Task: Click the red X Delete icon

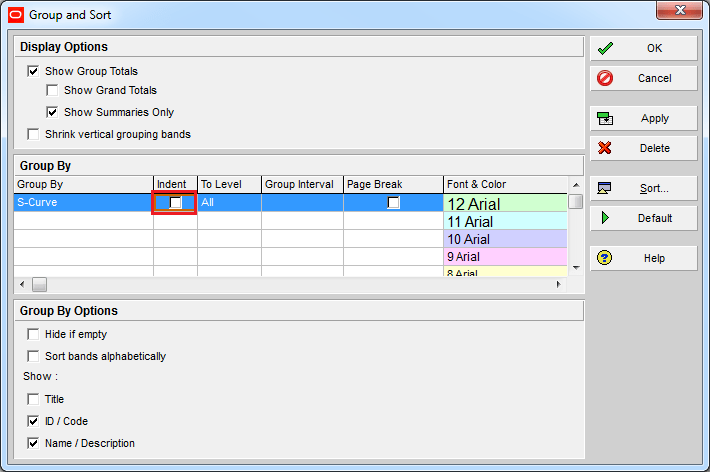Action: tap(605, 148)
